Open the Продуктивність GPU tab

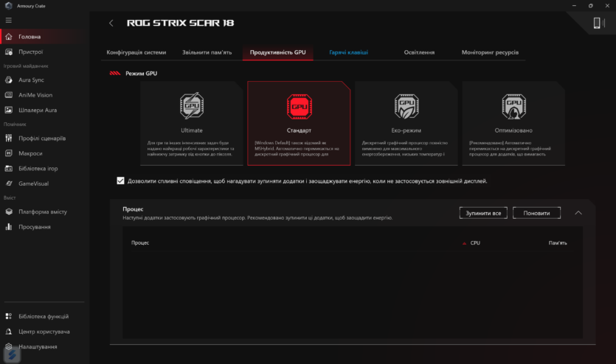click(x=277, y=52)
